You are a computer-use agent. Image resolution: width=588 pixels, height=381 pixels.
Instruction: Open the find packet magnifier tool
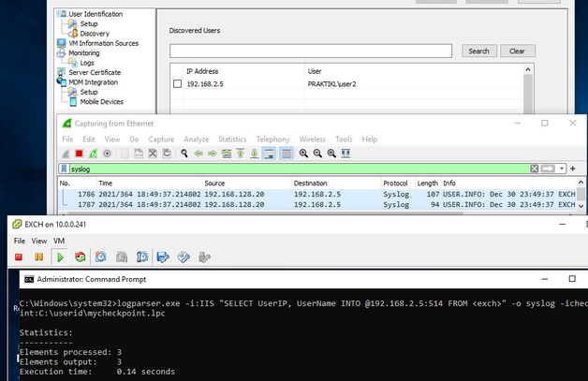(185, 154)
